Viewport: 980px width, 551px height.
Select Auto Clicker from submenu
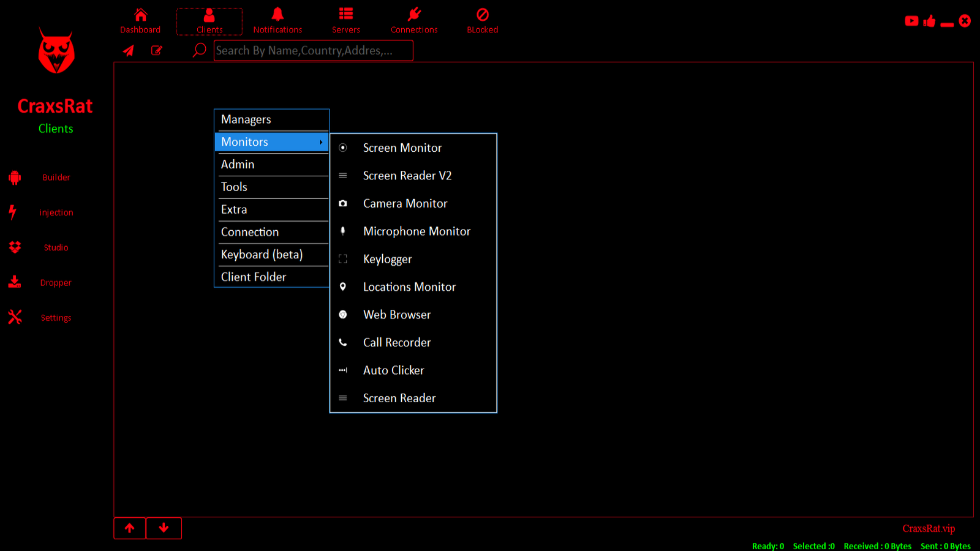[413, 370]
